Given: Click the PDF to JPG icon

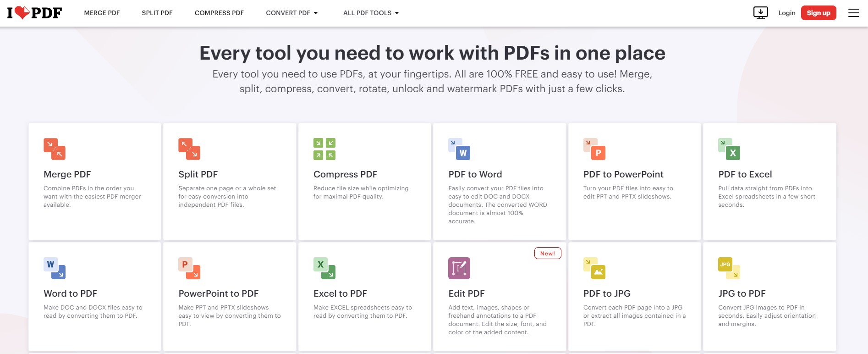Looking at the screenshot, I should (594, 268).
